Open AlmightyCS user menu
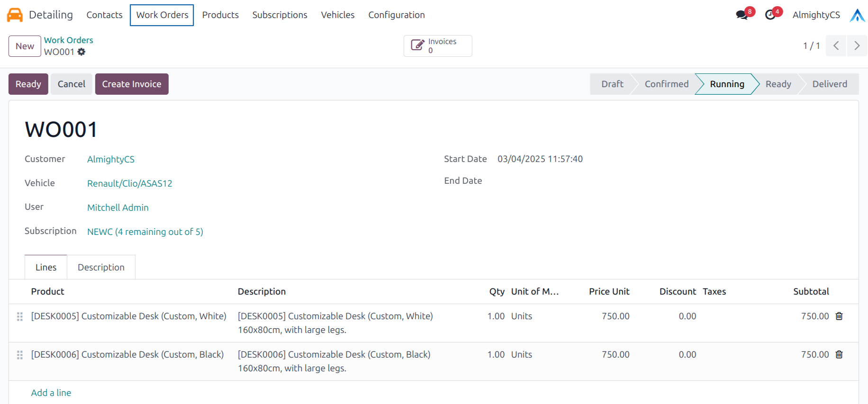The image size is (868, 404). click(x=816, y=15)
